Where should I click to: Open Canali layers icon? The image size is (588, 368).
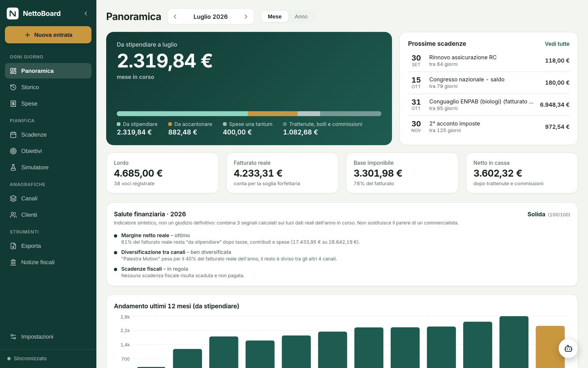(x=13, y=198)
